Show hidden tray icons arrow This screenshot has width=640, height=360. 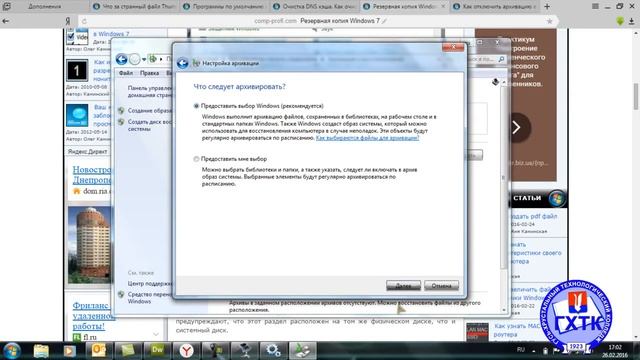533,351
